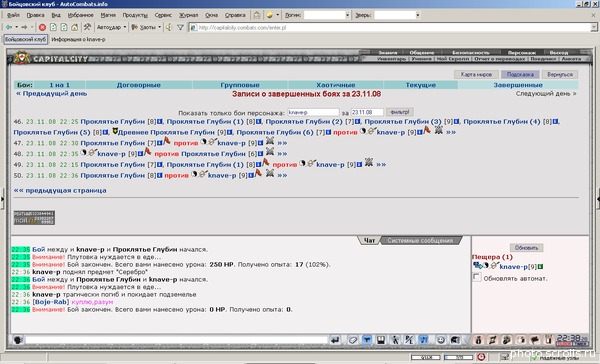Click into the chat message input field
This screenshot has height=364, width=600.
tap(176, 340)
